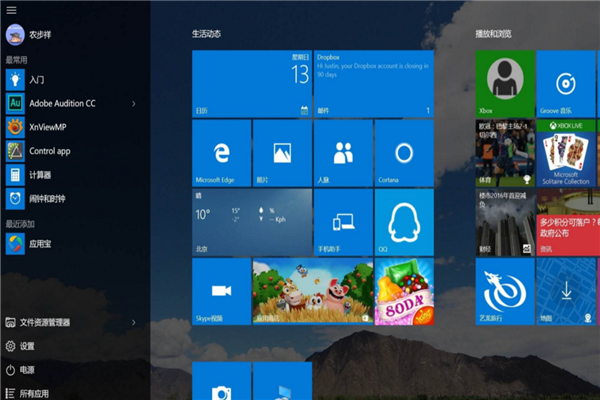Click the user avatar picture
Image resolution: width=600 pixels, height=400 pixels.
click(15, 34)
